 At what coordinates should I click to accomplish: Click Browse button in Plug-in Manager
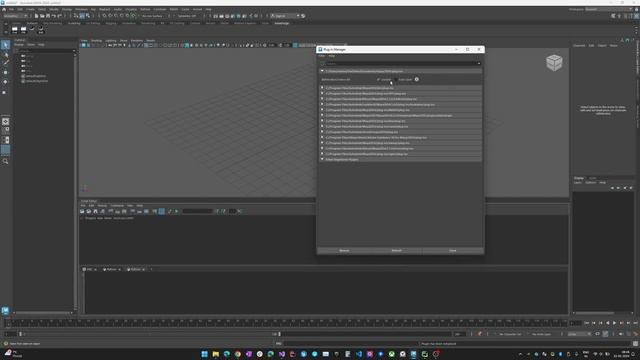tap(344, 251)
